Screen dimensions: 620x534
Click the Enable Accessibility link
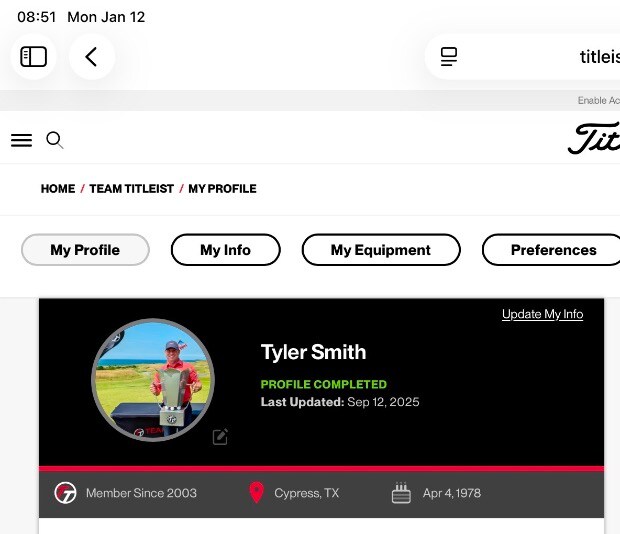[x=598, y=101]
